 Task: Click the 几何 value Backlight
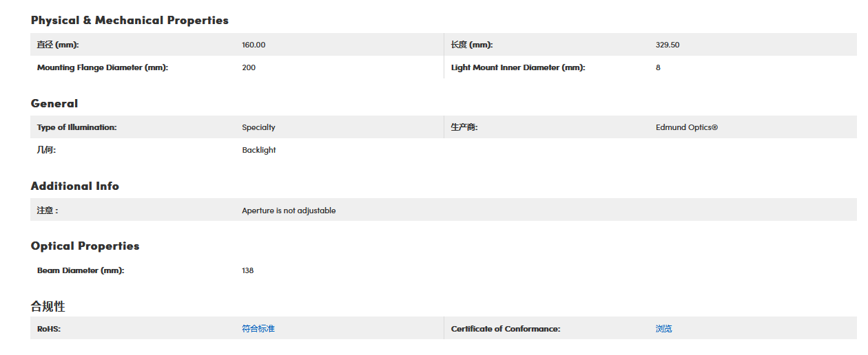(x=259, y=150)
